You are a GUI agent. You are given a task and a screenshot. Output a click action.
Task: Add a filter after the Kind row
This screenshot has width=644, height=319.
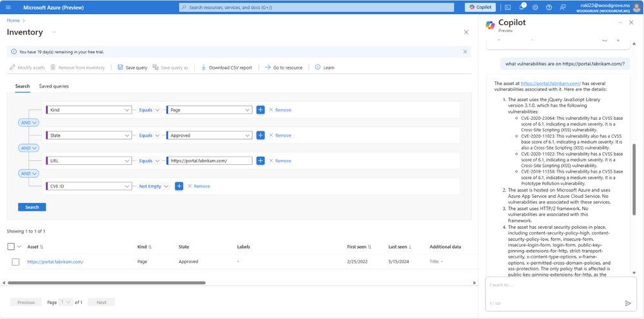[x=260, y=110]
